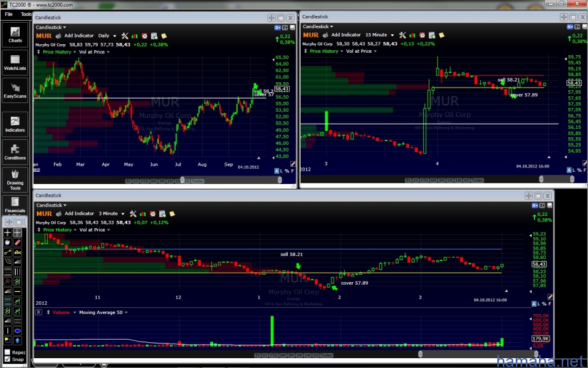
Task: Open the Tools menu
Action: pyautogui.click(x=26, y=14)
